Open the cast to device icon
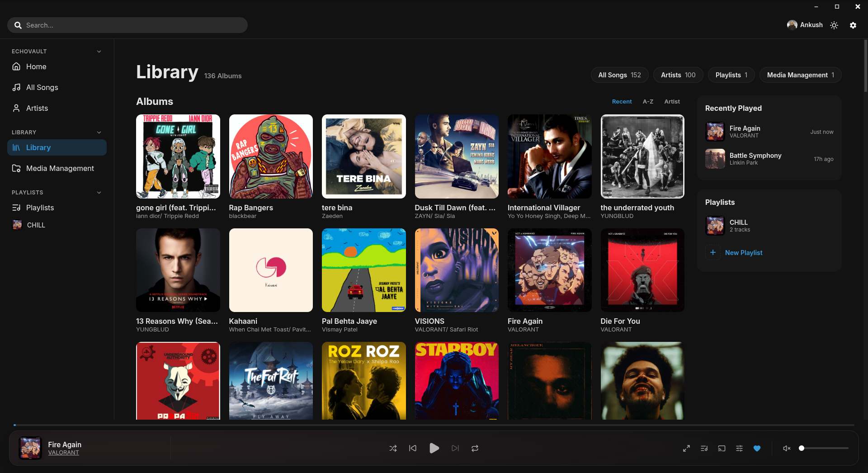 722,448
